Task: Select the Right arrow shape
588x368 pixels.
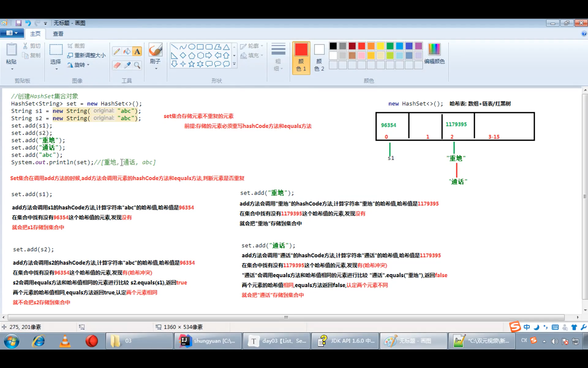Action: coord(209,55)
